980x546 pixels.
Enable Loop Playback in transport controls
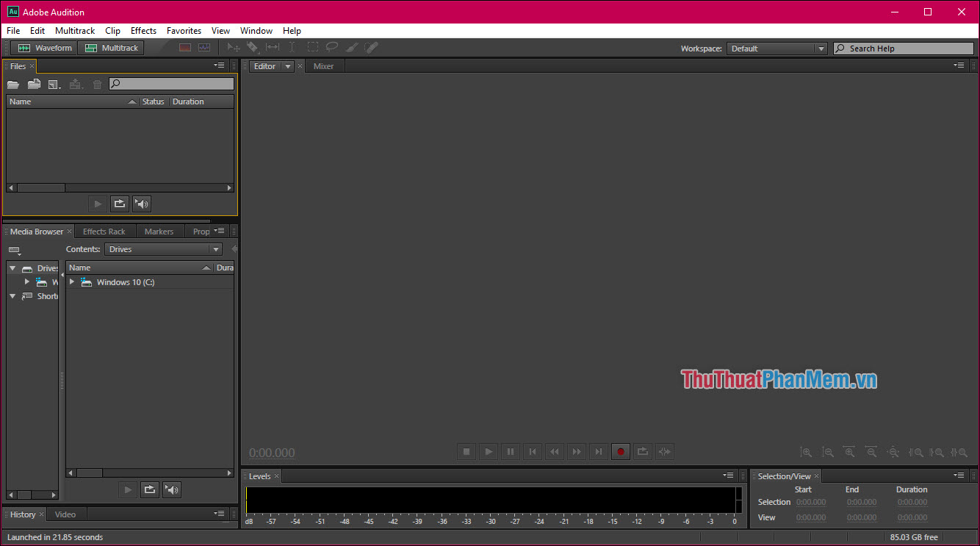(x=643, y=451)
